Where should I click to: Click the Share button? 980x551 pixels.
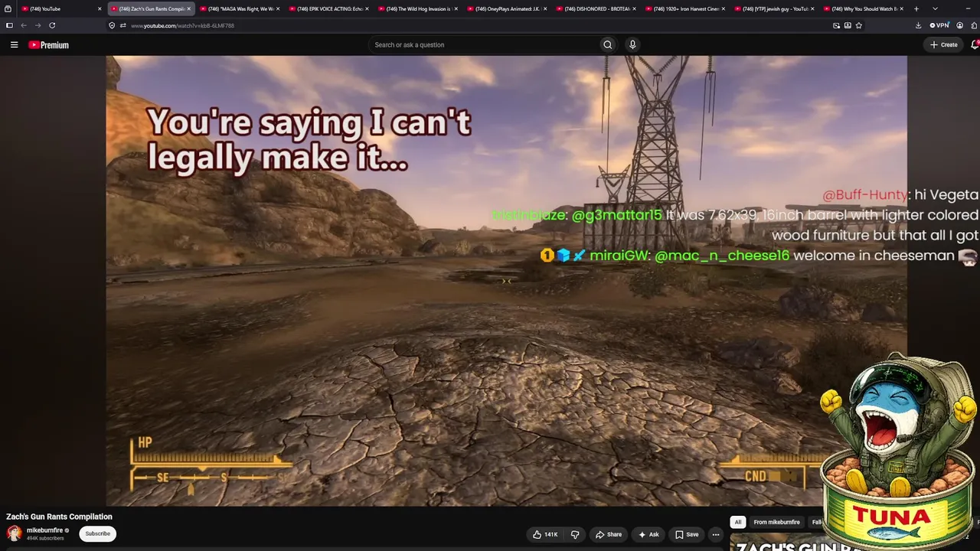click(609, 534)
